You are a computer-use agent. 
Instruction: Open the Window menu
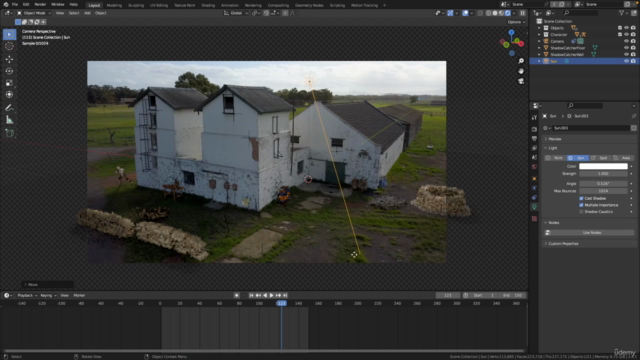[58, 4]
